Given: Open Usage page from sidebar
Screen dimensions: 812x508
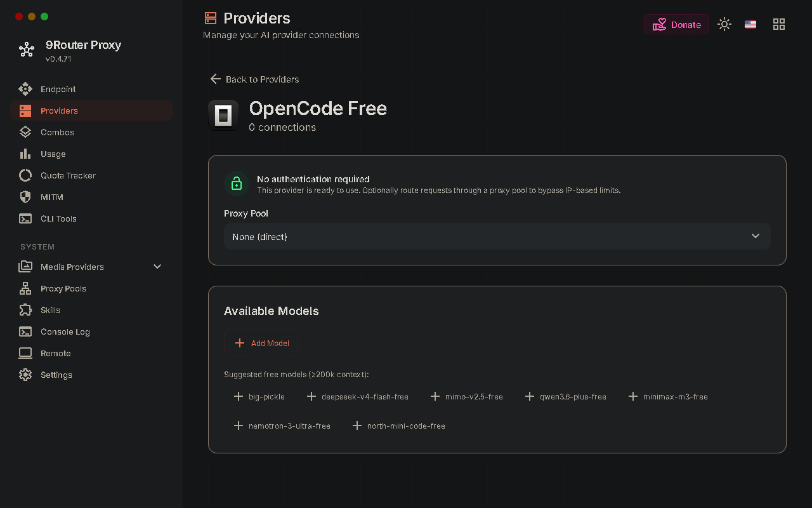Looking at the screenshot, I should 91,154.
